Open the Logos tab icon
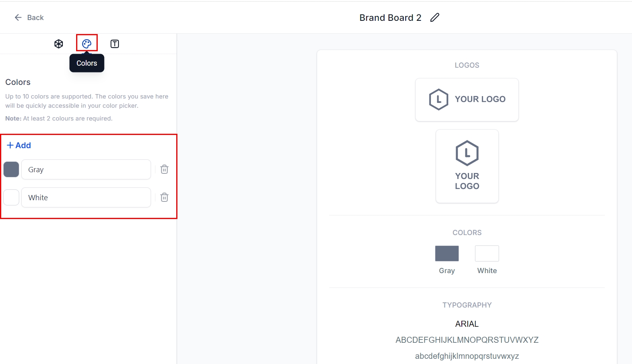The image size is (632, 364). pos(58,44)
